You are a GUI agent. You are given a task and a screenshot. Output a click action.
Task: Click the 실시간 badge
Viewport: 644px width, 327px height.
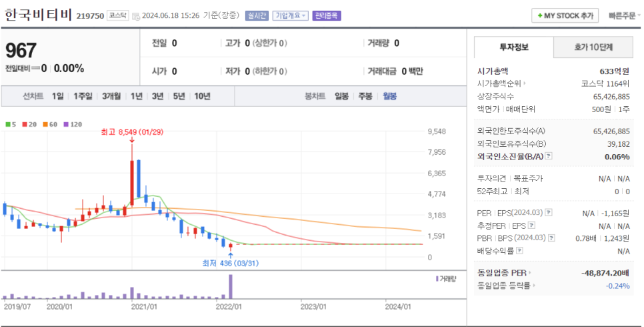tap(257, 15)
